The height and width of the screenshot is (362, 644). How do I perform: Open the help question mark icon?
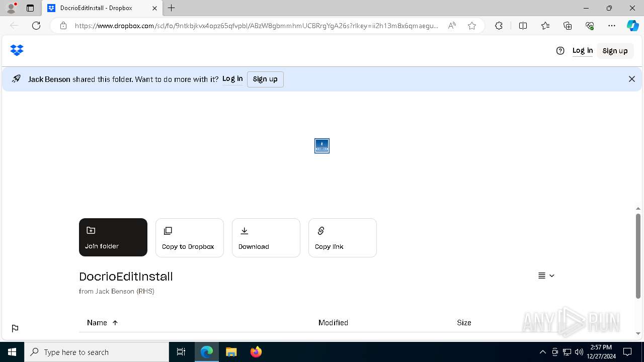coord(560,50)
